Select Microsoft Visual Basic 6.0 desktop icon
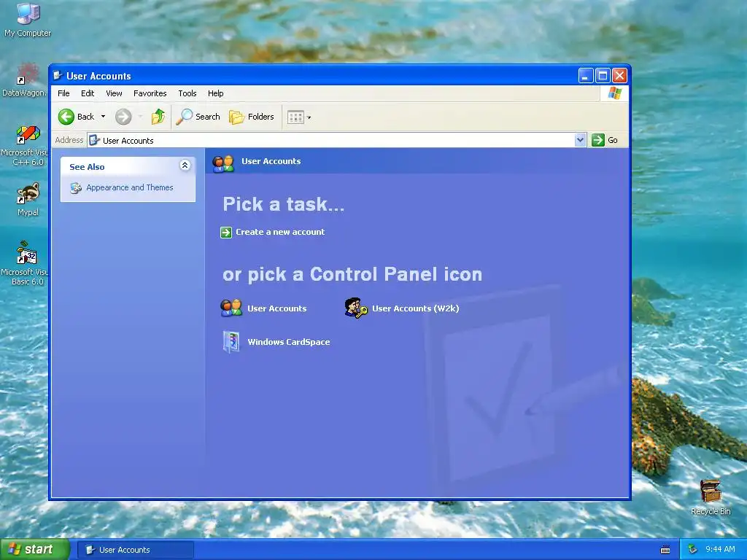Screen dimensions: 747x560 (25, 263)
